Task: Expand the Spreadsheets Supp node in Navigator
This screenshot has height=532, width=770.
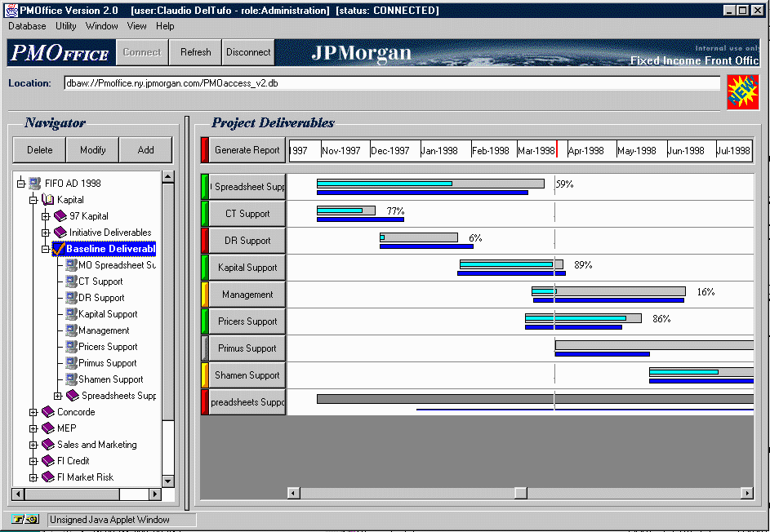Action: pos(57,396)
